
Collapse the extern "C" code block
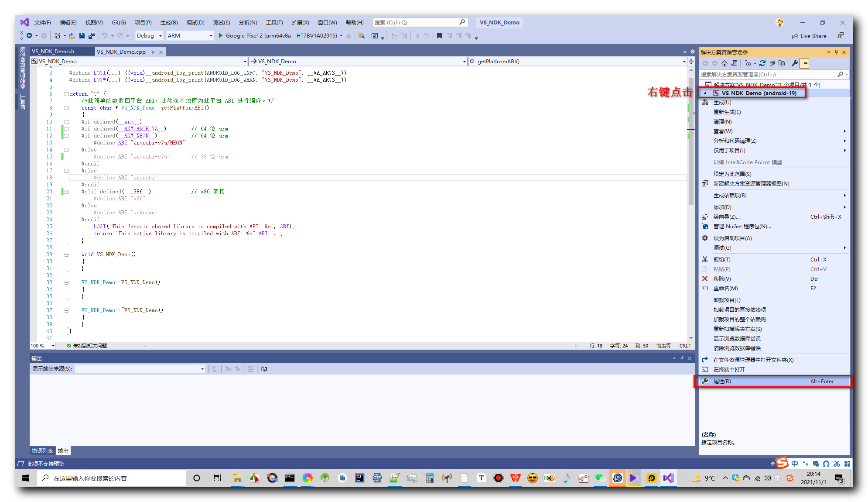click(66, 94)
